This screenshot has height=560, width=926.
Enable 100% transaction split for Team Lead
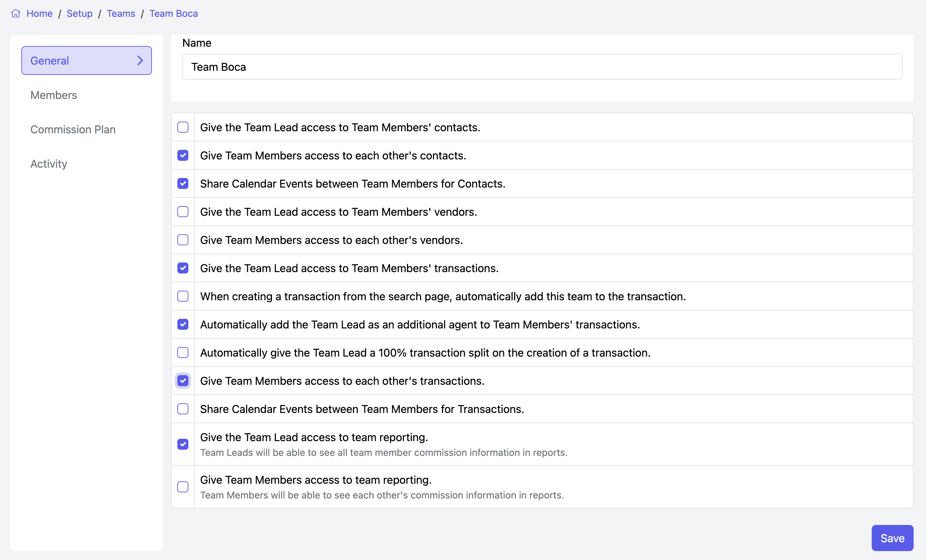click(x=183, y=353)
